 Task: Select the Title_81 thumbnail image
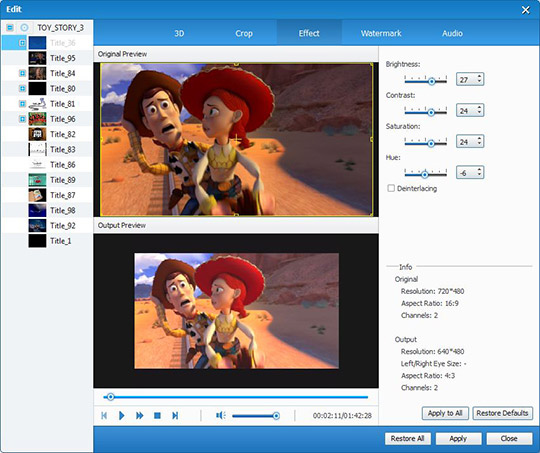(37, 104)
